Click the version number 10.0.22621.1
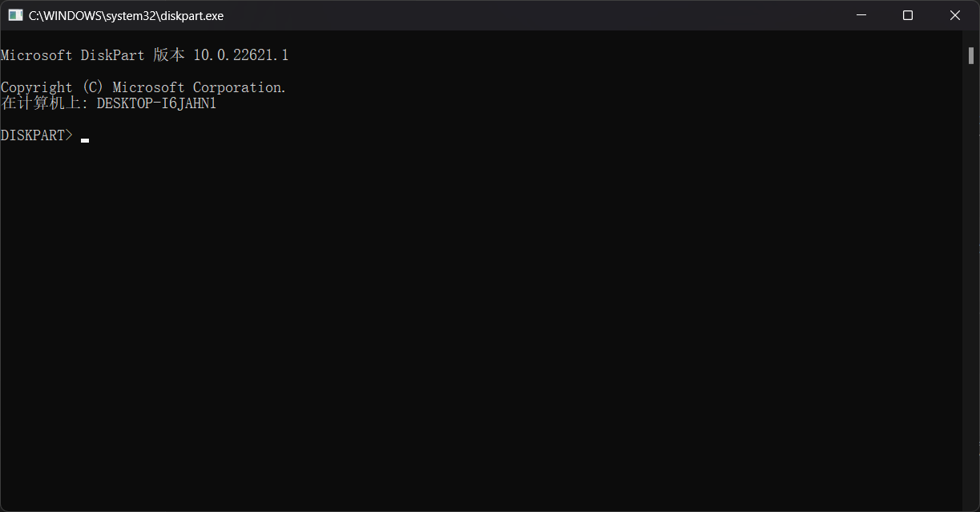 [240, 55]
